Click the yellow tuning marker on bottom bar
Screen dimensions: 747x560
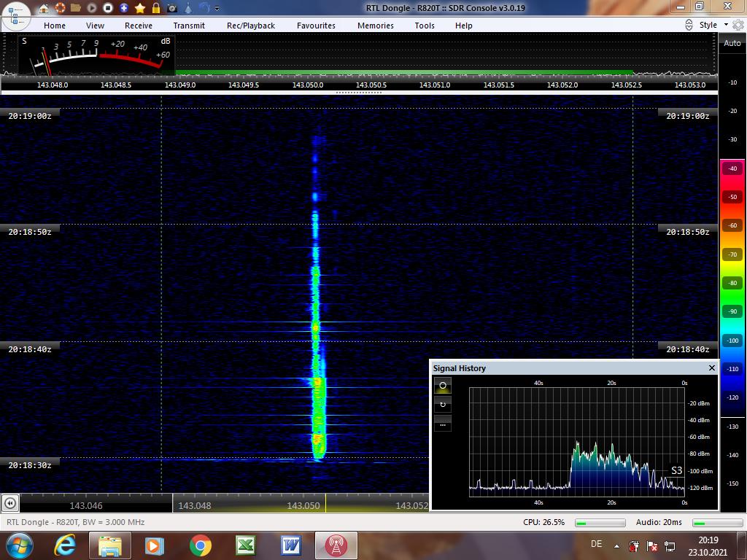click(x=325, y=503)
